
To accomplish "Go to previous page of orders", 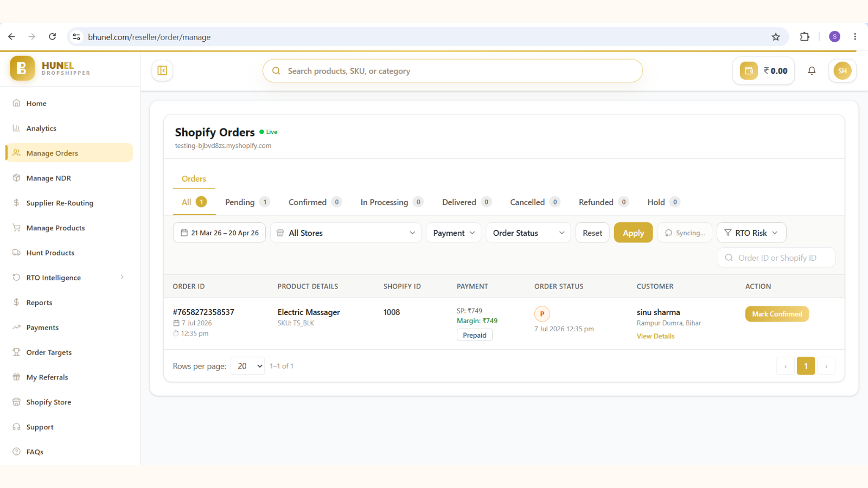I will point(786,366).
